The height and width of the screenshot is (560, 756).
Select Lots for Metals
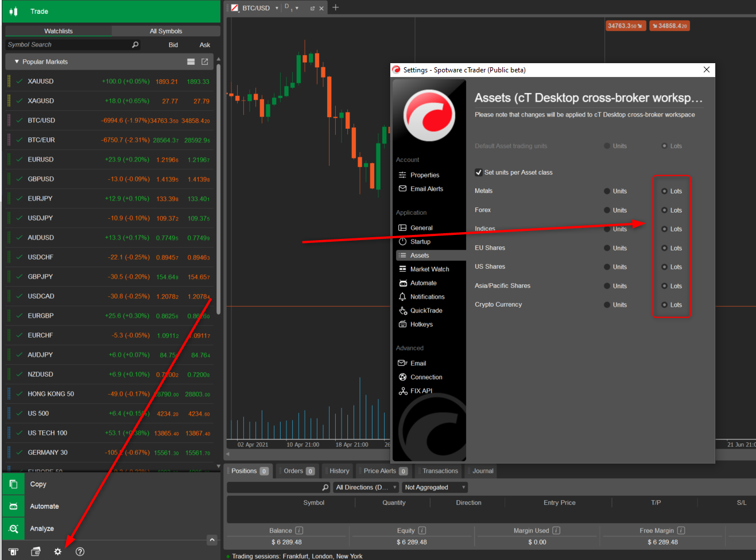click(x=665, y=191)
